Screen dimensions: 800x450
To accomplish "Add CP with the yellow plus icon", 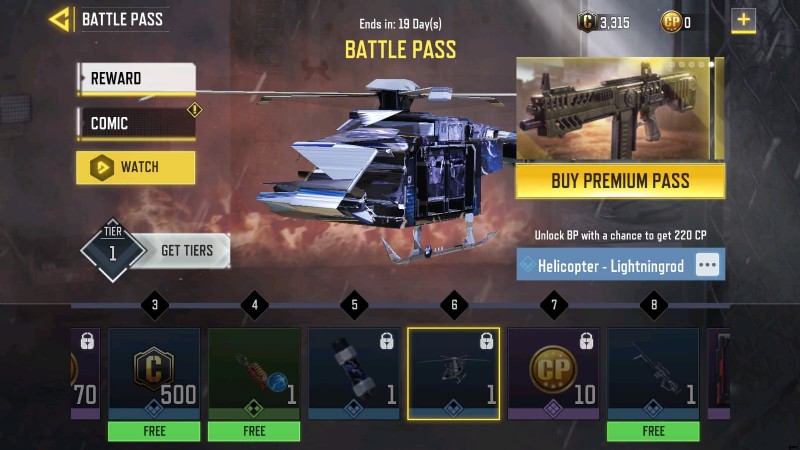I will (x=743, y=21).
